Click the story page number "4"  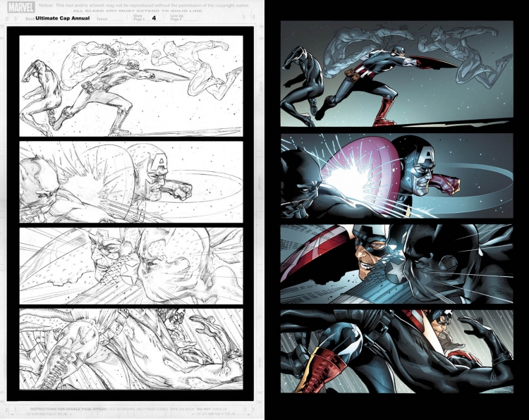coord(154,18)
